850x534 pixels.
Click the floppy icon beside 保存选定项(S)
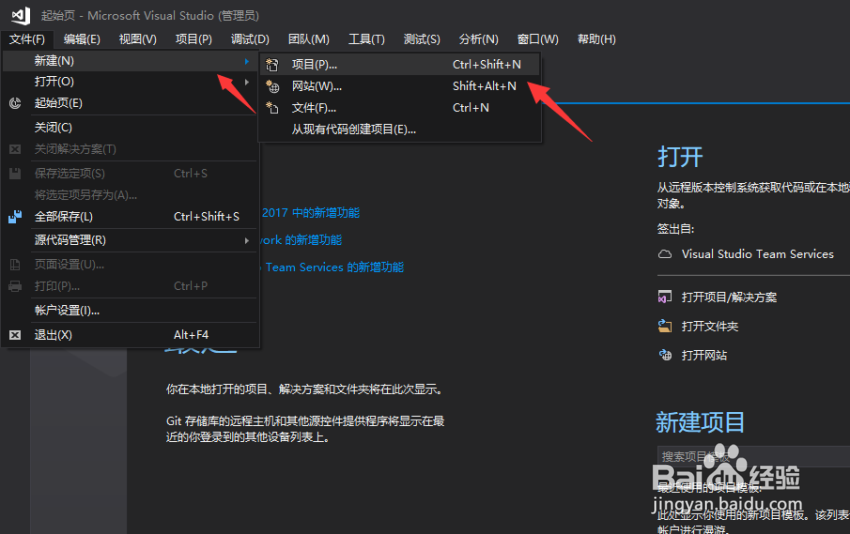15,173
